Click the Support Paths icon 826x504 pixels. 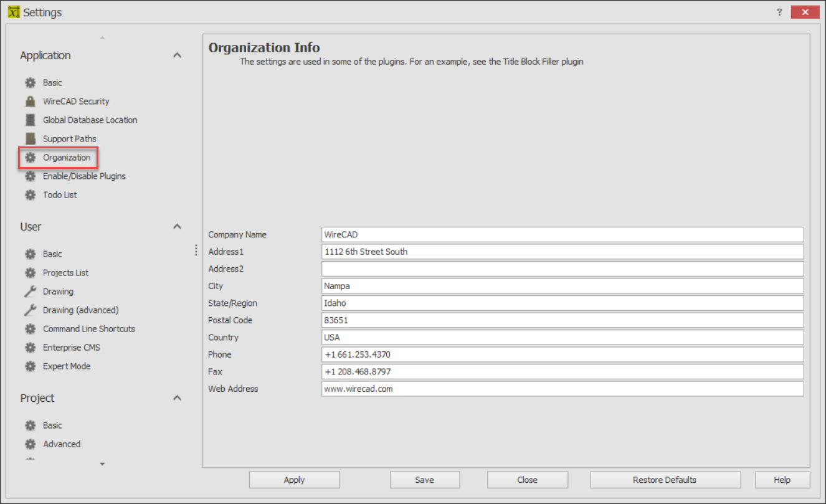(30, 139)
